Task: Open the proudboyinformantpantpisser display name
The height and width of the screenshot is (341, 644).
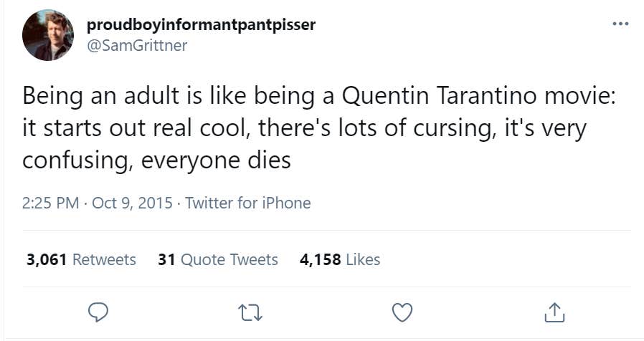Action: (x=201, y=25)
